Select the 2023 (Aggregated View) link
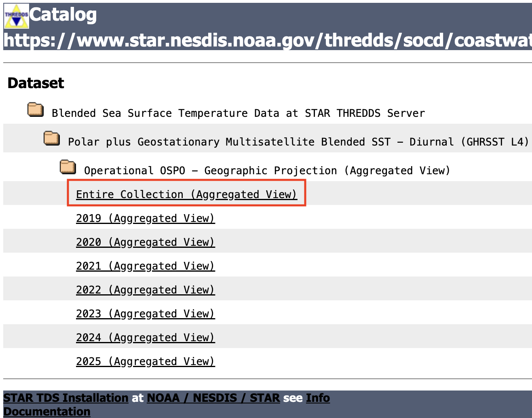 coord(146,314)
